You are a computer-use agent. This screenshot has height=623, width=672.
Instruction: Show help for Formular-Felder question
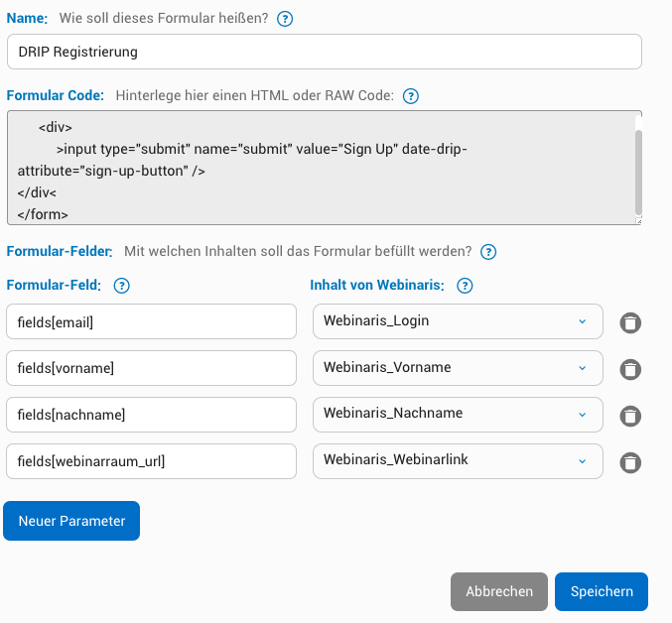[x=488, y=252]
